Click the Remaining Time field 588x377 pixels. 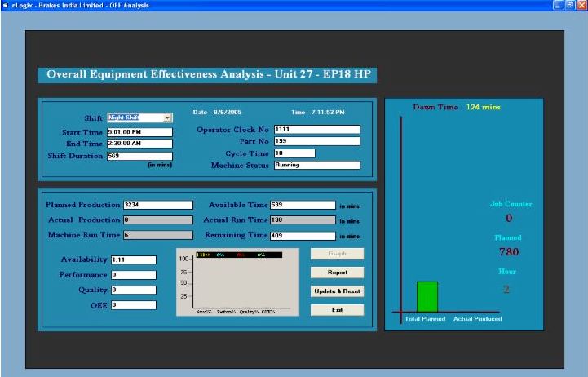pos(303,236)
